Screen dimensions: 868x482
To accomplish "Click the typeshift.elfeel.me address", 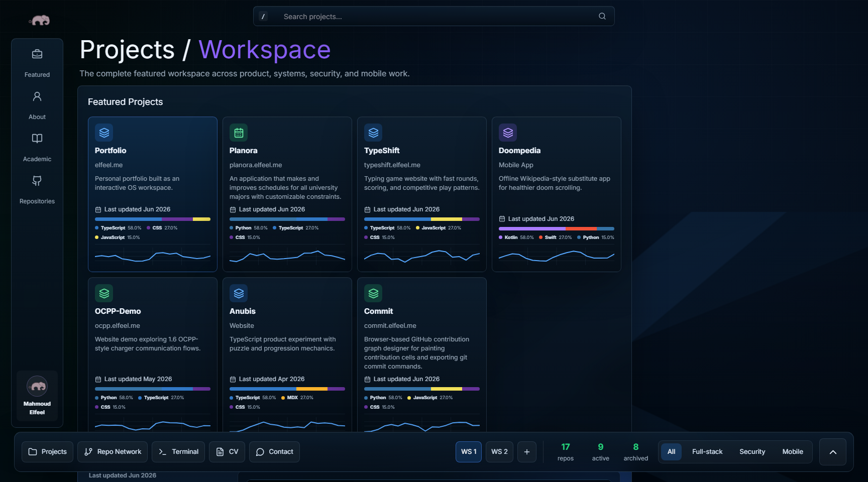I will [x=392, y=165].
